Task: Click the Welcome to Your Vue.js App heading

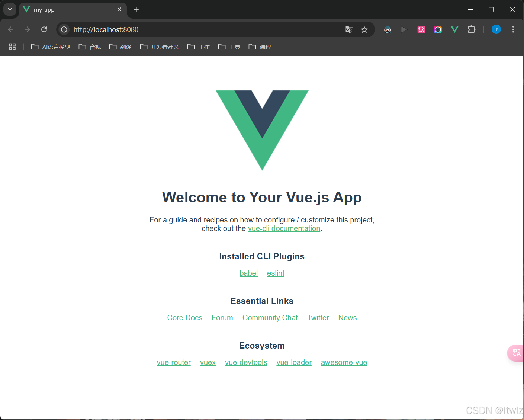Action: (262, 198)
